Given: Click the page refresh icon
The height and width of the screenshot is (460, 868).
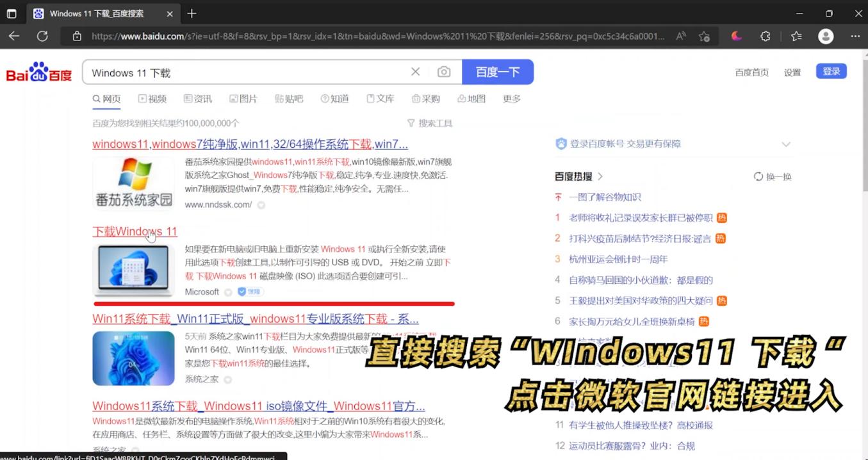Looking at the screenshot, I should [x=42, y=36].
